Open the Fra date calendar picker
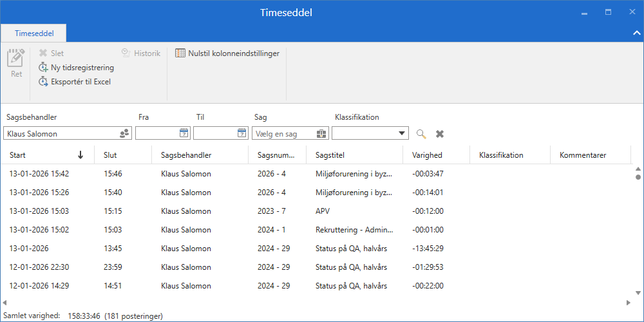The height and width of the screenshot is (322, 644). pos(184,133)
